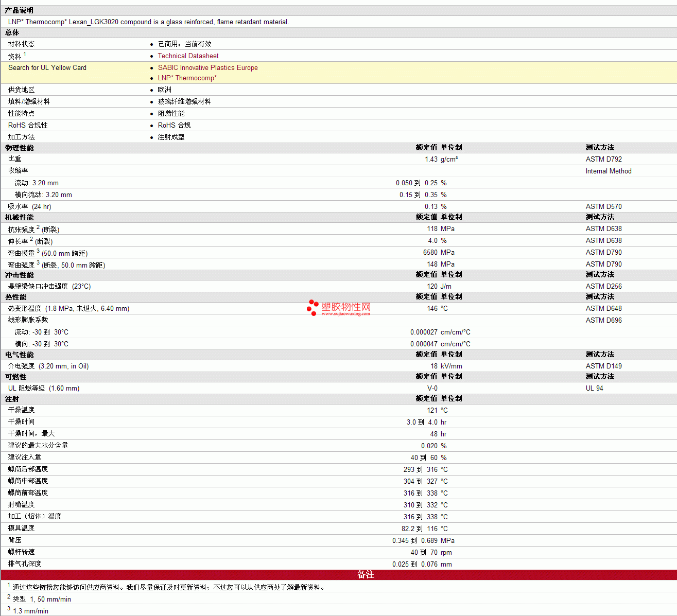This screenshot has width=677, height=616.
Task: Click the 排气孔深度 row label
Action: [25, 564]
